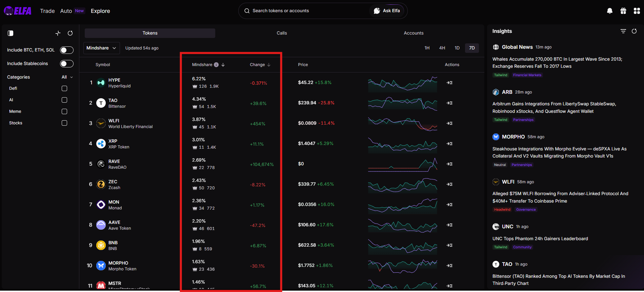This screenshot has width=644, height=292.
Task: Click the plus add icon in sidebar
Action: tap(58, 33)
